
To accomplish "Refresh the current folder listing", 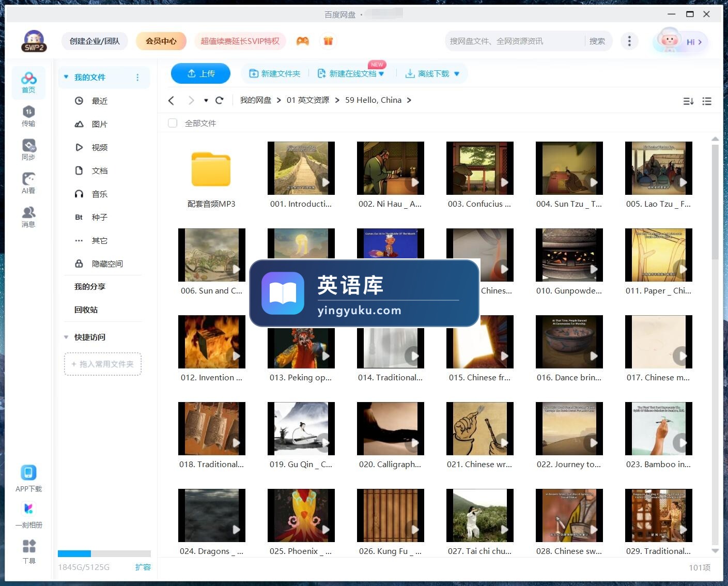I will click(x=220, y=100).
